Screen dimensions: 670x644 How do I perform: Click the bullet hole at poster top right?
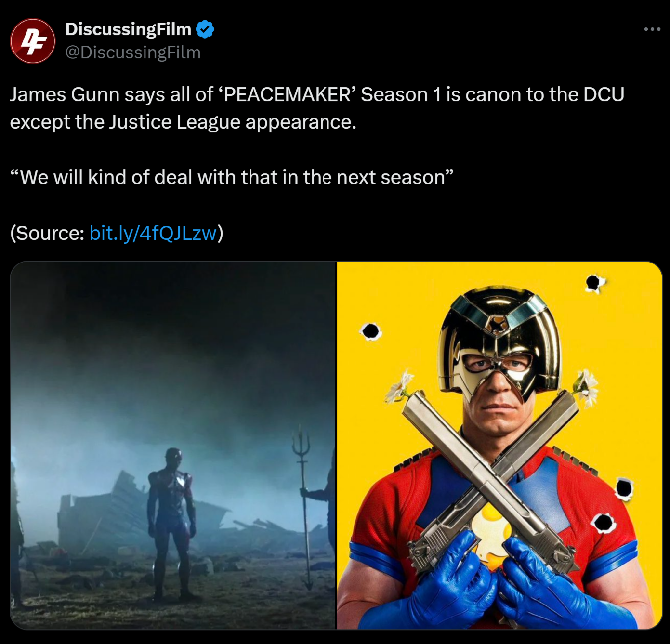click(x=595, y=283)
